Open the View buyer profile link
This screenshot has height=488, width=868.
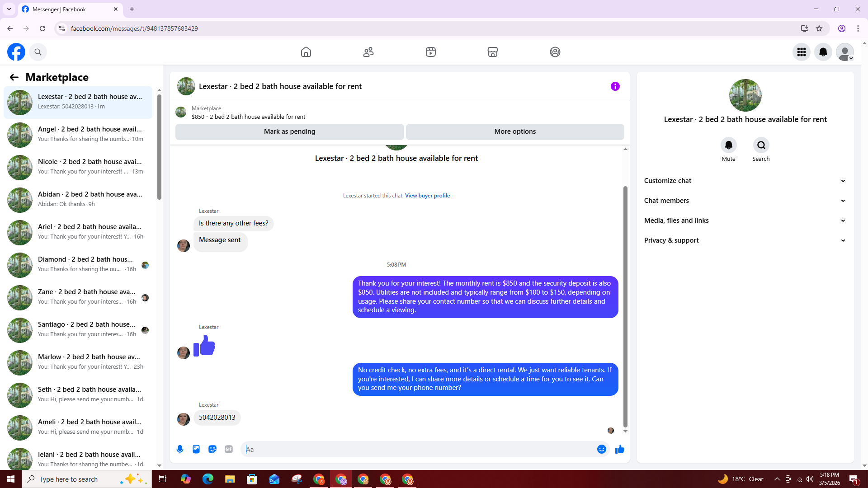coord(427,196)
